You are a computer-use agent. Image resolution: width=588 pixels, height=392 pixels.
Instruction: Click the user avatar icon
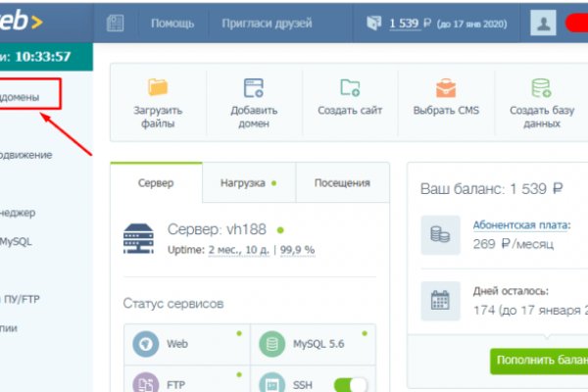tap(542, 23)
